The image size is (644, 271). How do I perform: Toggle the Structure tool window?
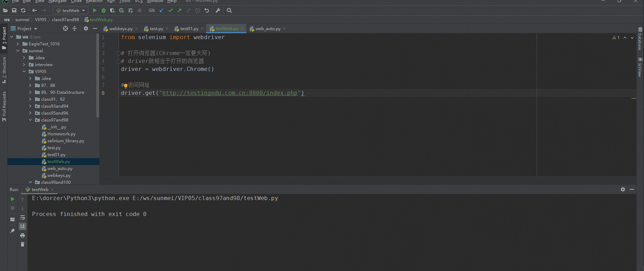pyautogui.click(x=4, y=70)
